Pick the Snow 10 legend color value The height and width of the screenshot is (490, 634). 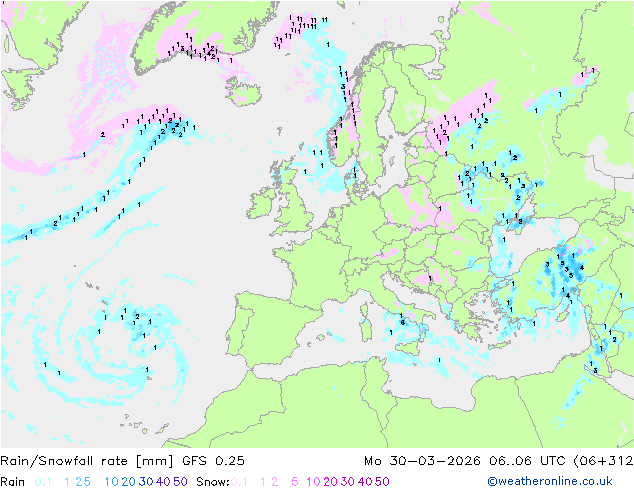pyautogui.click(x=313, y=482)
